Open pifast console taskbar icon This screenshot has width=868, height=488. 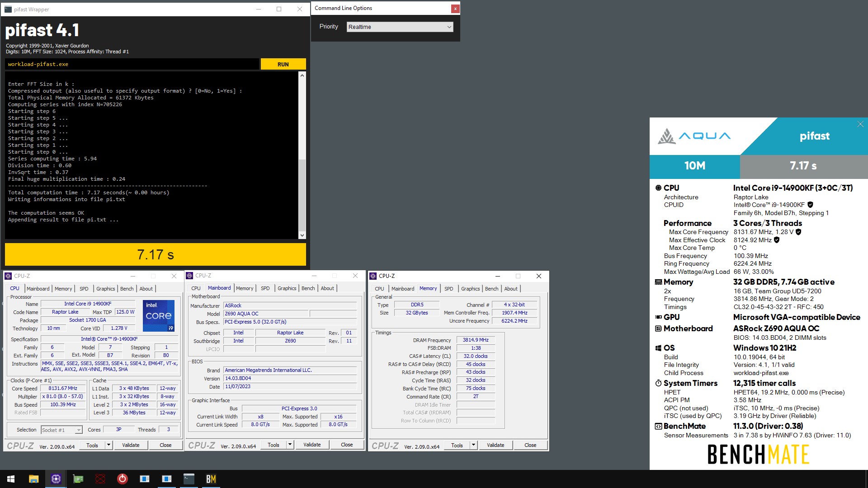[189, 479]
